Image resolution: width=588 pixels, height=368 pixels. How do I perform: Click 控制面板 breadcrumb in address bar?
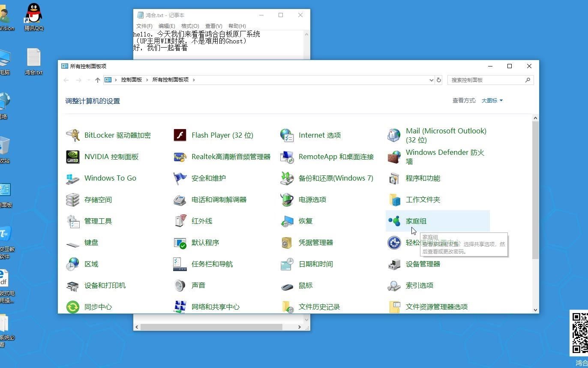tap(131, 80)
